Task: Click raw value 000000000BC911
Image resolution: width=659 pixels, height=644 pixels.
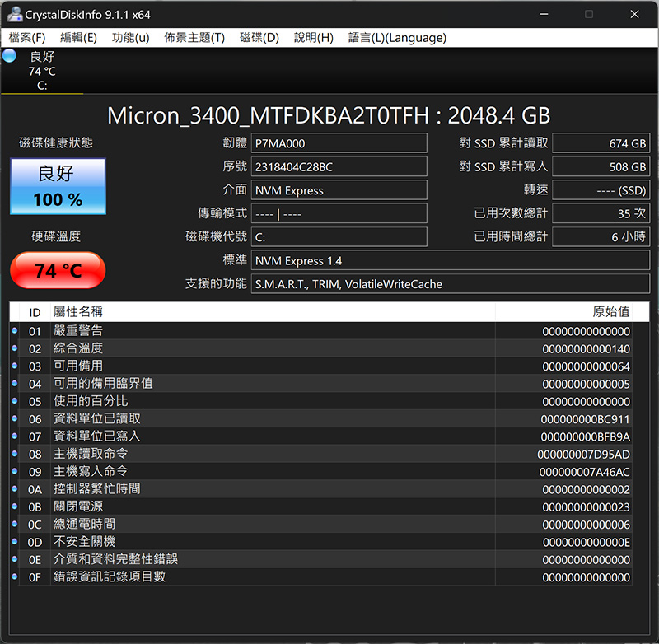Action: (585, 419)
